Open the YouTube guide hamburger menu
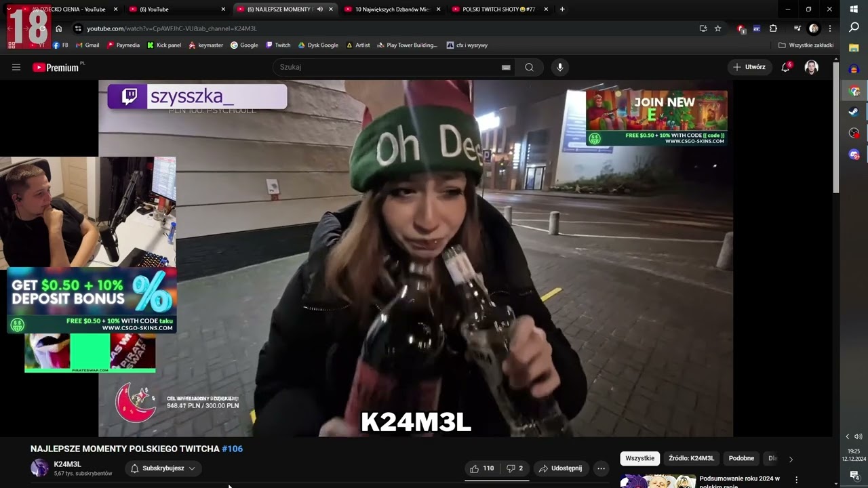 point(16,67)
